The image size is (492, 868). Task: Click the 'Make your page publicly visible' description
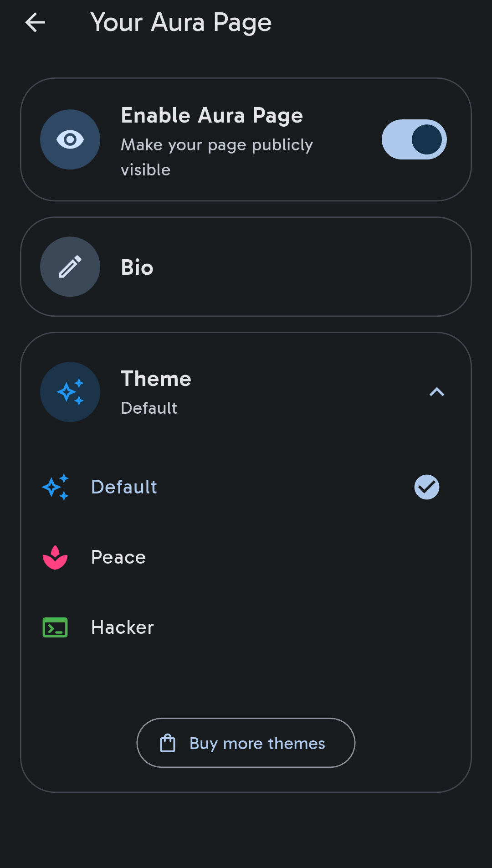[x=216, y=157]
